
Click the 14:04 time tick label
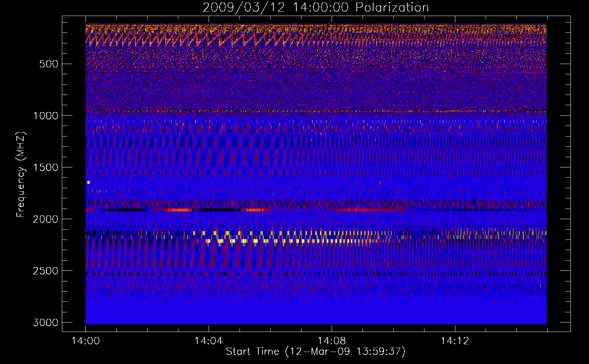pyautogui.click(x=209, y=341)
